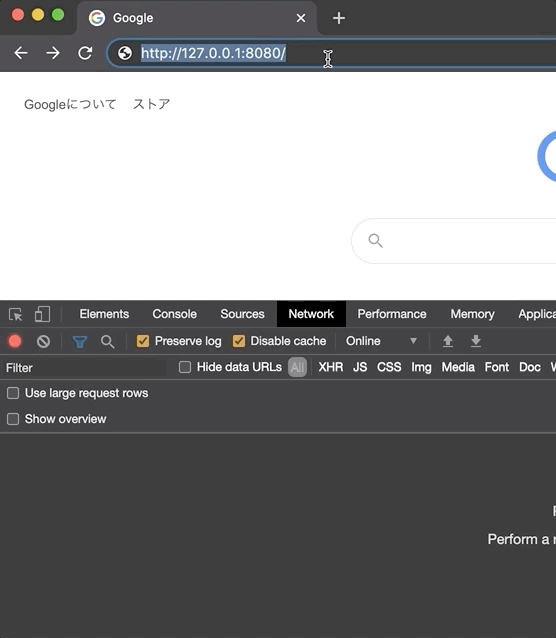This screenshot has width=556, height=638.
Task: Filter requests by Img
Action: click(x=421, y=368)
